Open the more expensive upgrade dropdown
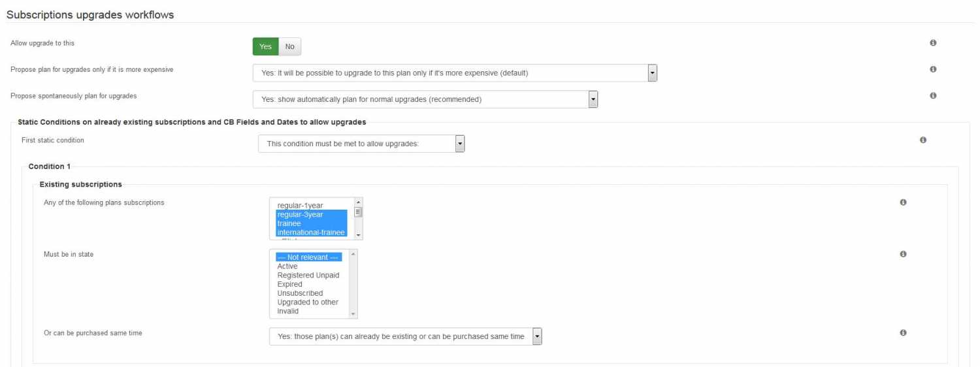 (x=455, y=73)
